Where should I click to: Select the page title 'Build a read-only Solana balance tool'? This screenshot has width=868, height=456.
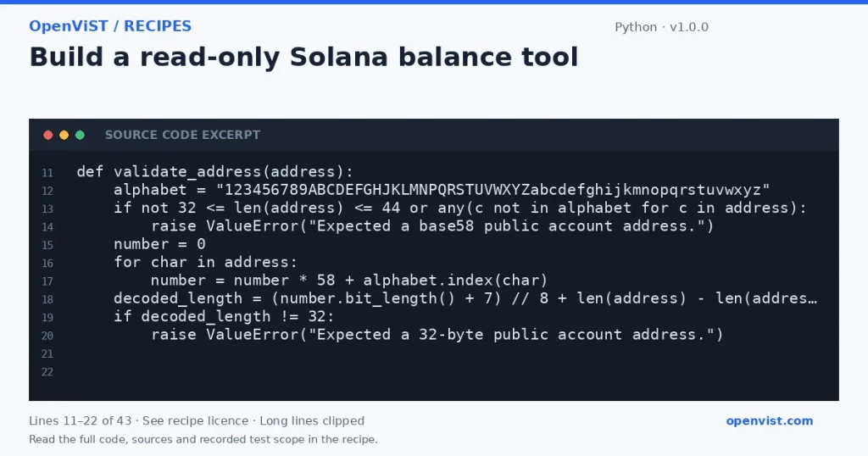303,57
